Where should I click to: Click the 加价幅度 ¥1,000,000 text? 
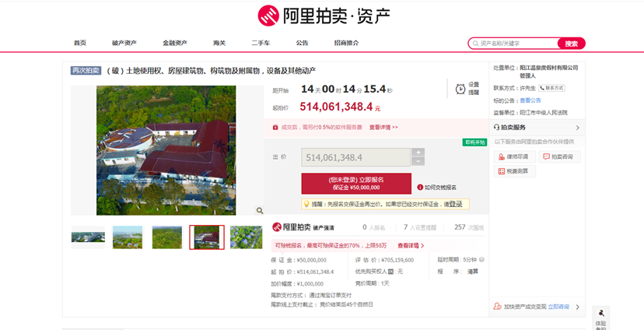[x=297, y=283]
